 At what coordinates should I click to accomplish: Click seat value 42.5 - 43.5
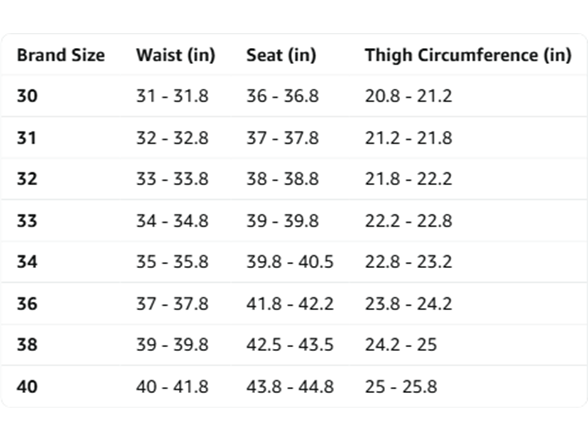point(290,345)
